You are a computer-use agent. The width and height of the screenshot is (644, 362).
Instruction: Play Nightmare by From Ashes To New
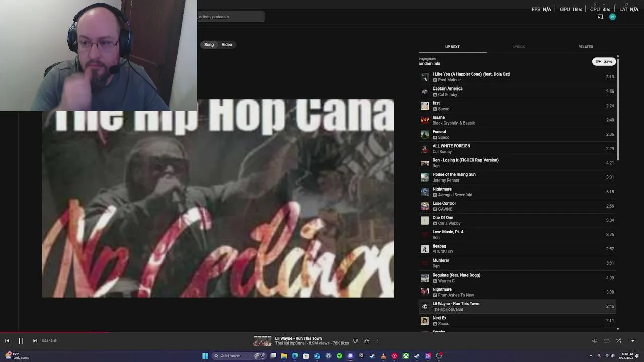click(x=517, y=292)
